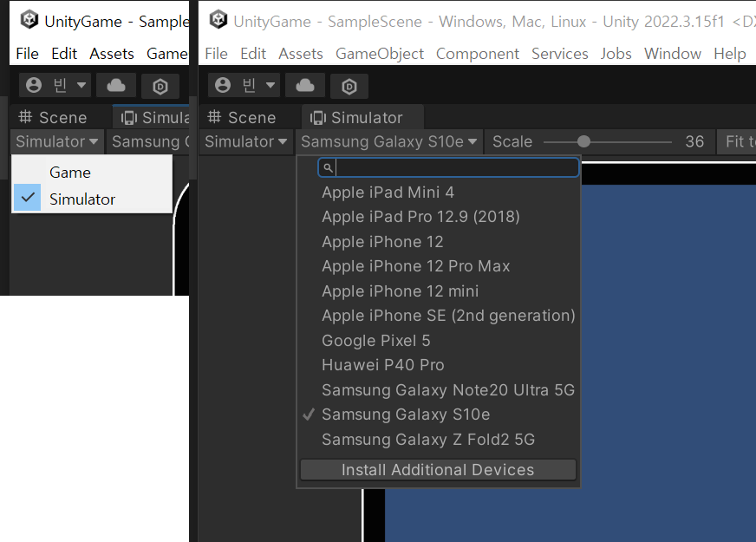
Task: Open the Window menu
Action: (673, 54)
